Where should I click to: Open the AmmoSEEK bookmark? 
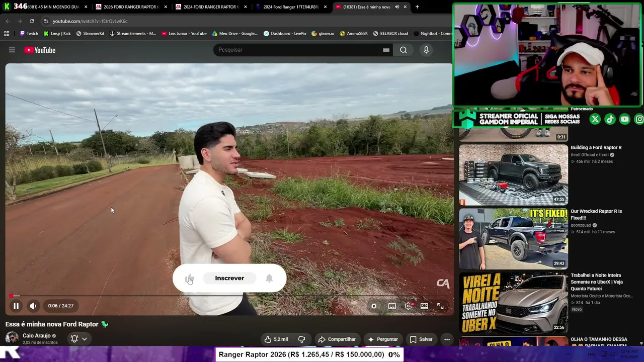point(354,34)
